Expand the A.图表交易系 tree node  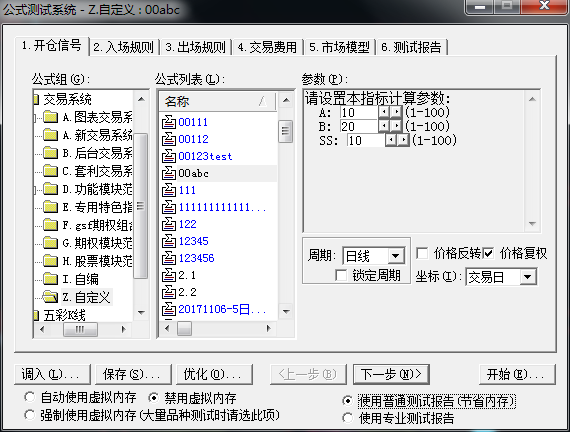point(35,117)
